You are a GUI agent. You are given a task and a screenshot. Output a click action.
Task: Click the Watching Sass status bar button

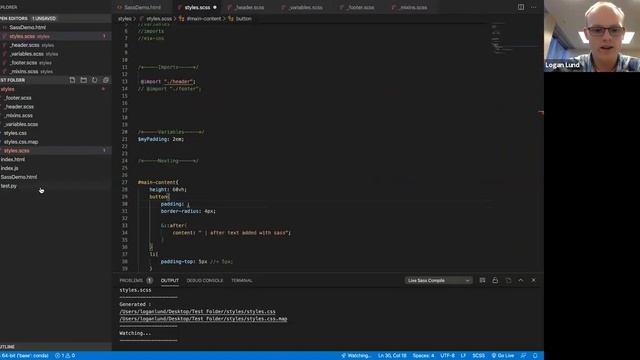356,356
